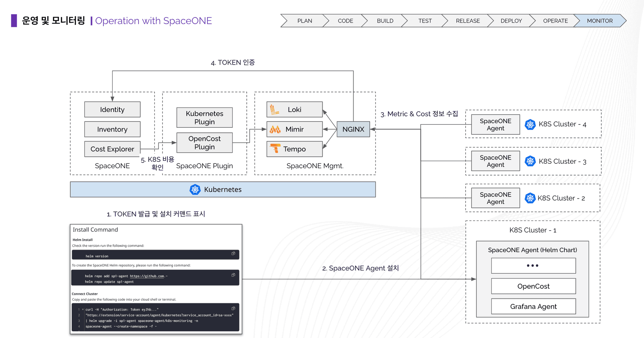The image size is (644, 338).
Task: Click 'Operation with SpaceONE' slide title
Action: [154, 21]
